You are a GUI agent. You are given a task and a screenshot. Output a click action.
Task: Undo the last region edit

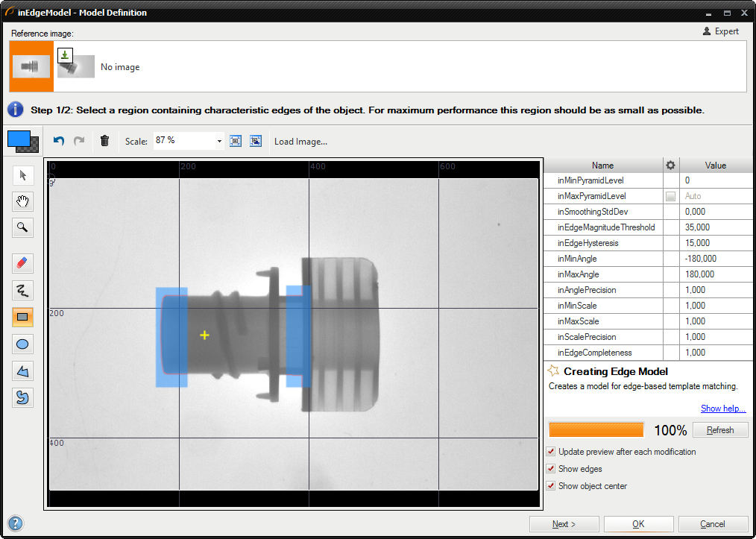point(59,141)
